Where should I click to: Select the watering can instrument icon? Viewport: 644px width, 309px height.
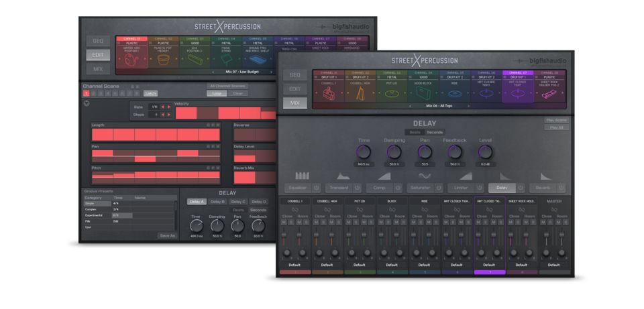point(131,60)
